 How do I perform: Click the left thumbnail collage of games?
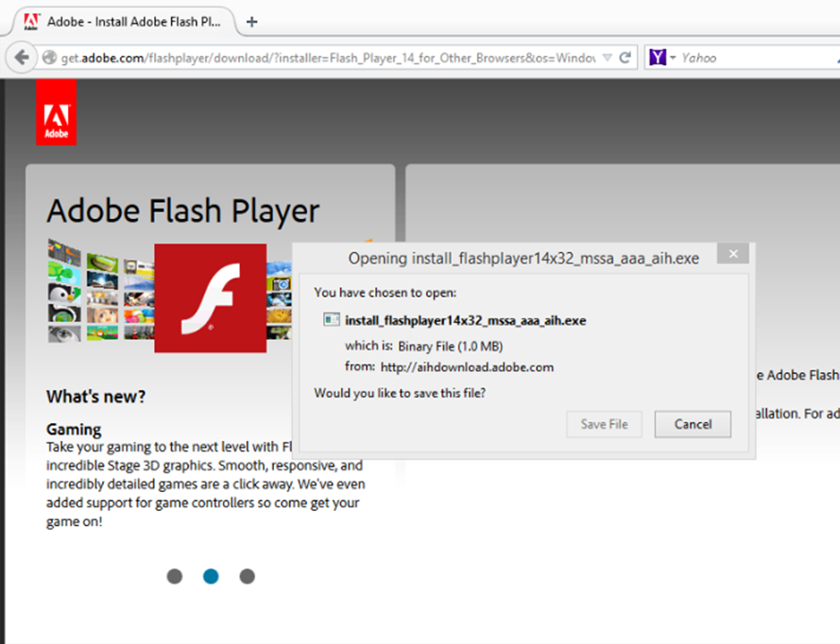coord(101,291)
